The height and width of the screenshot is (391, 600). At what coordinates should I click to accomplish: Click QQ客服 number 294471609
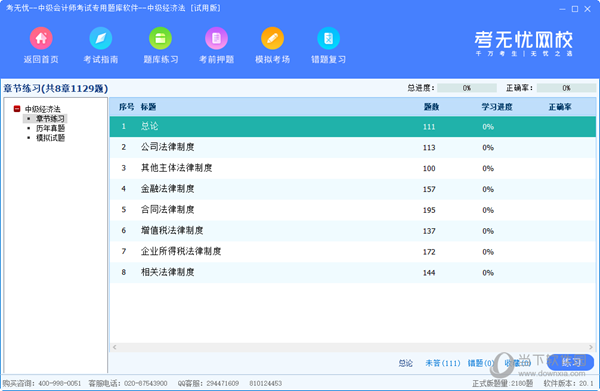(223, 383)
